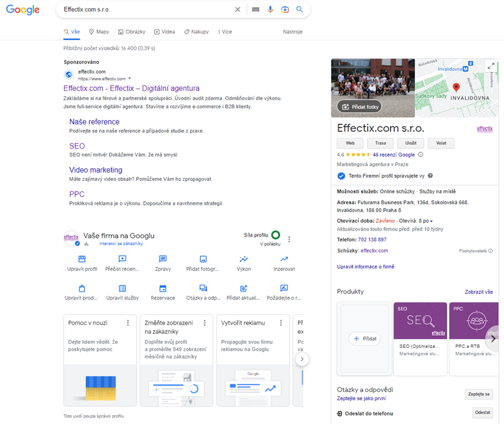This screenshot has width=504, height=424.
Task: Open three-dot menu of Vaše firma na Googlu
Action: click(289, 240)
